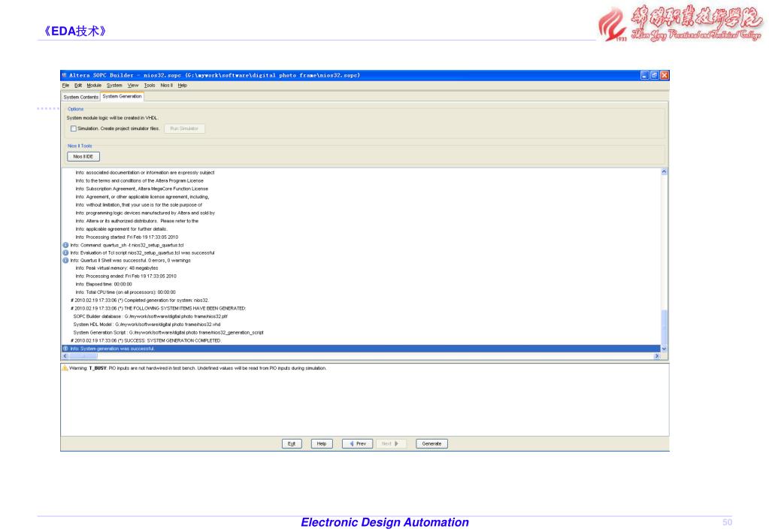The image size is (769, 532).
Task: Select the 'Processing started: Fri Feb 19' line
Action: 126,237
